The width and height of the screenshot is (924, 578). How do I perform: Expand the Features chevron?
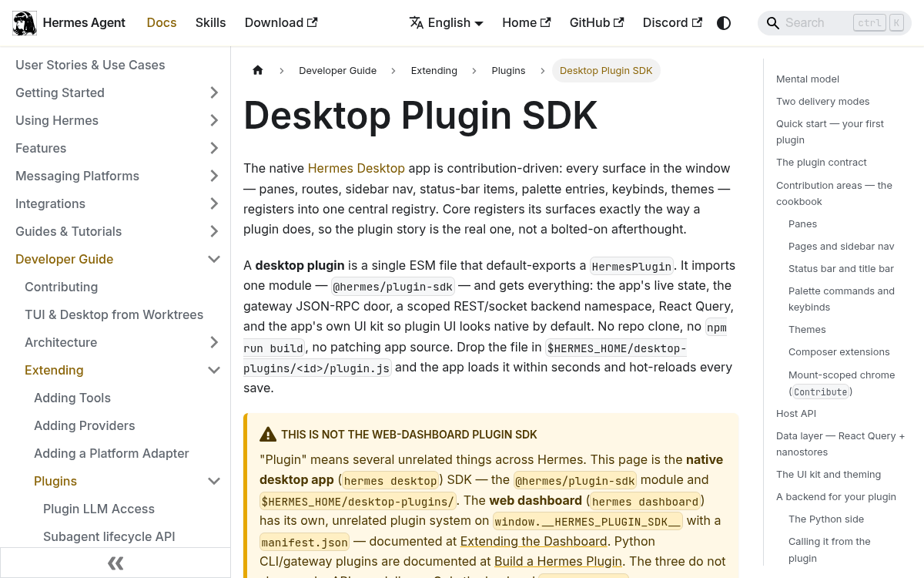(214, 148)
